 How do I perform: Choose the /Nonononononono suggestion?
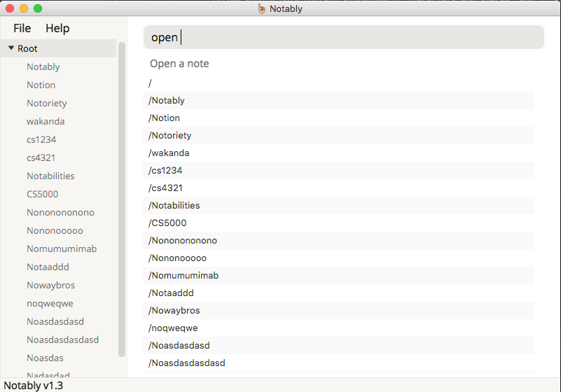pyautogui.click(x=338, y=241)
